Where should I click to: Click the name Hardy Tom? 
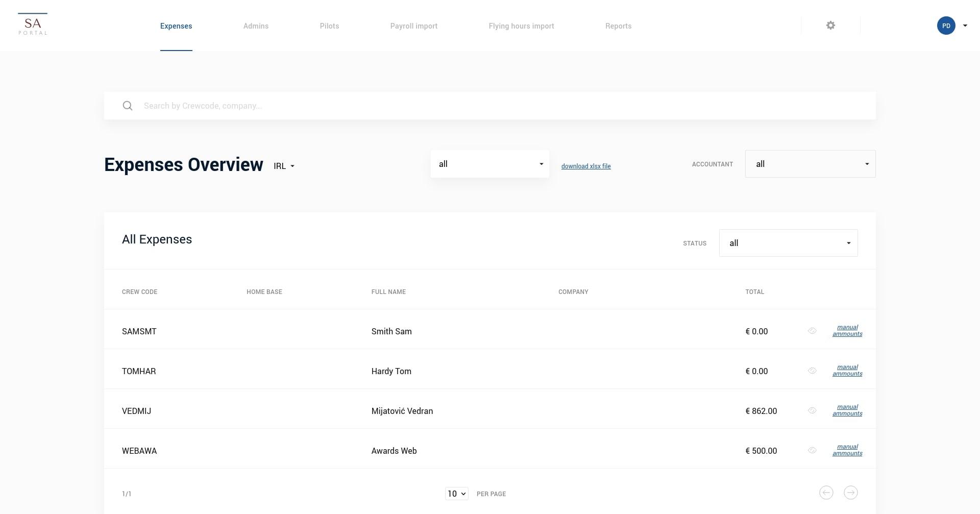pyautogui.click(x=391, y=371)
